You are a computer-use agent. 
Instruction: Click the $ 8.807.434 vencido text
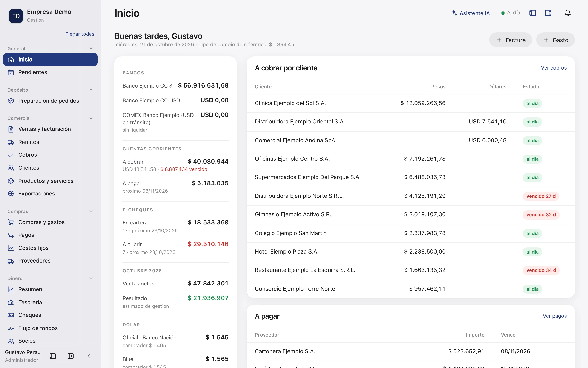[184, 169]
